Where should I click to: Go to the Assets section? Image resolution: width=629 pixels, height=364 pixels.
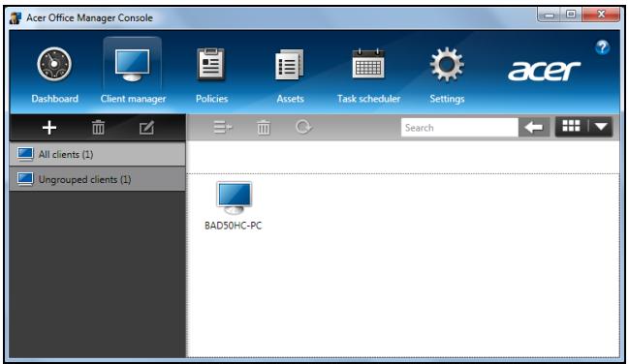pos(290,75)
